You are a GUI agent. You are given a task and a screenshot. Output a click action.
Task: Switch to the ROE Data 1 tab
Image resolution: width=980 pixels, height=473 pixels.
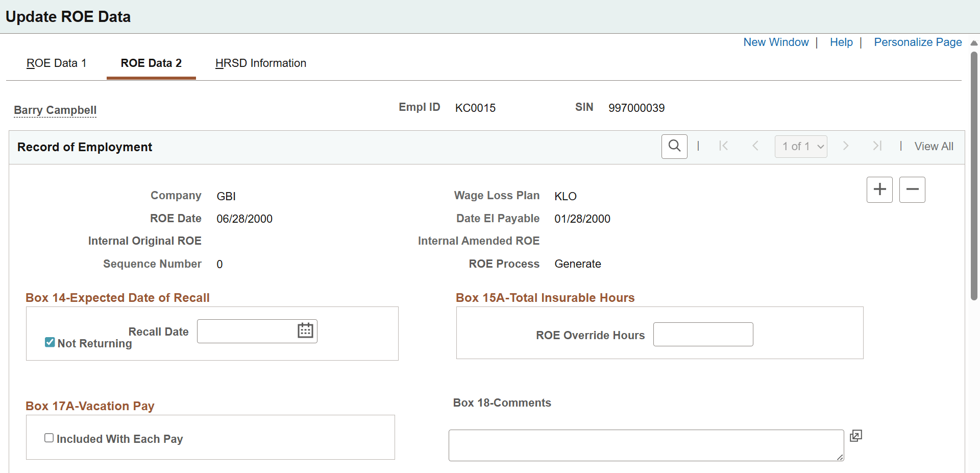pyautogui.click(x=57, y=63)
